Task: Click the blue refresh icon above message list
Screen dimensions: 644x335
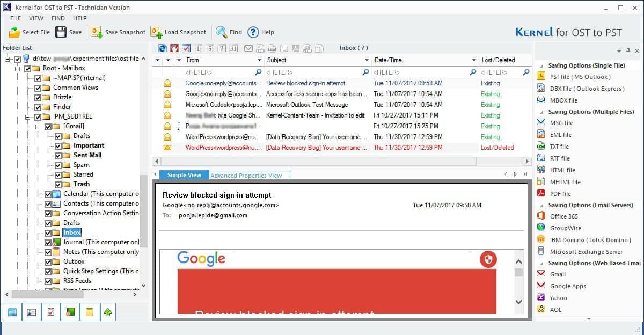Action: [163, 48]
